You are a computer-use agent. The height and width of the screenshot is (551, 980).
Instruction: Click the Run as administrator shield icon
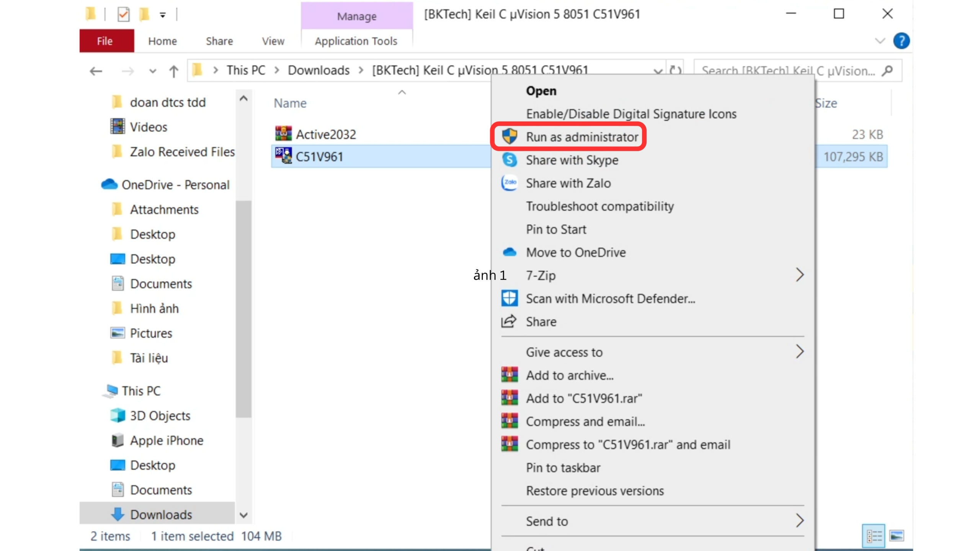(x=510, y=137)
